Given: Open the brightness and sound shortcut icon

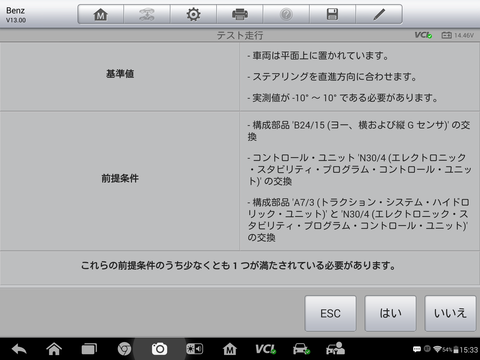Looking at the screenshot, I should 194,349.
